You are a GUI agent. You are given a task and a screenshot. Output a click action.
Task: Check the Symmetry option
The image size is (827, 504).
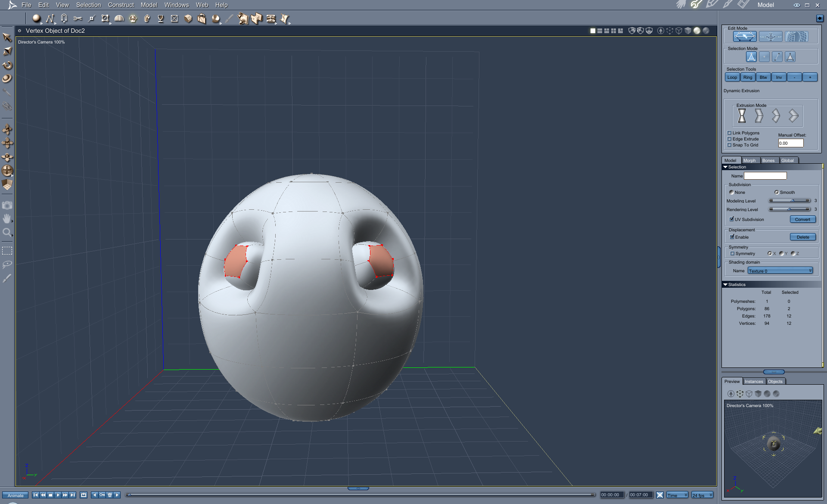[733, 253]
